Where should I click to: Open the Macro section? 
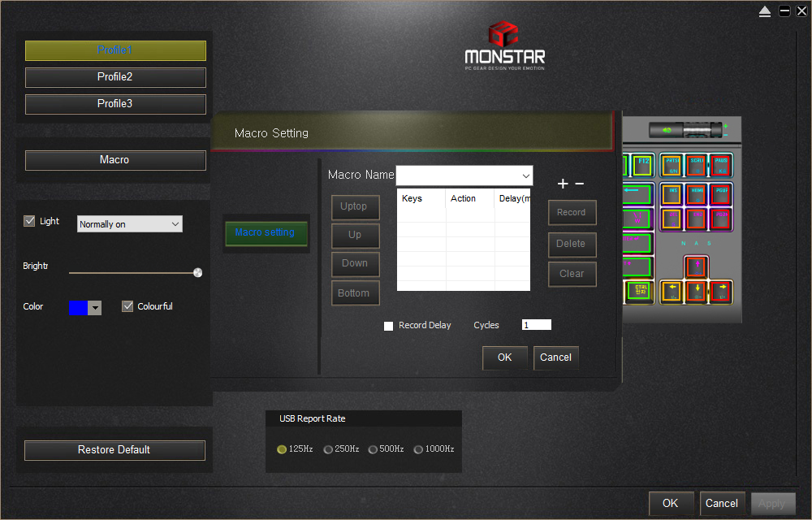(x=115, y=160)
